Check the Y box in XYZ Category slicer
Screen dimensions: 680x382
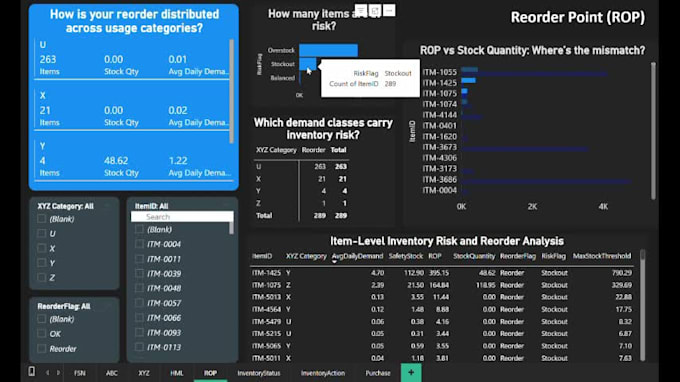click(42, 263)
